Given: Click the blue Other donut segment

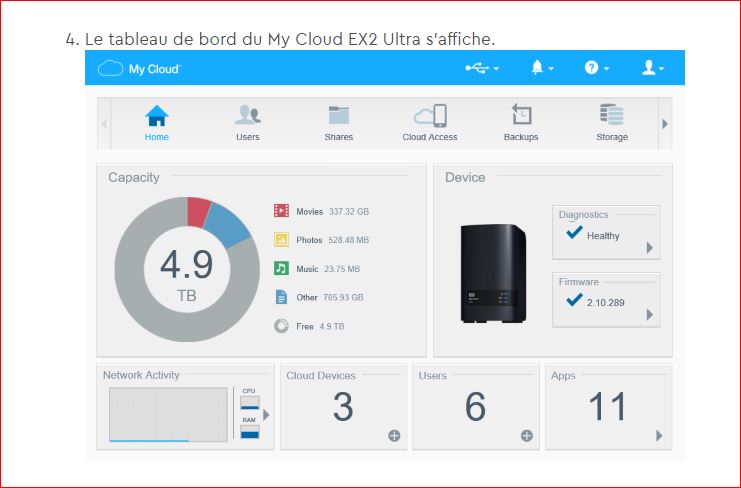Looking at the screenshot, I should [x=227, y=225].
